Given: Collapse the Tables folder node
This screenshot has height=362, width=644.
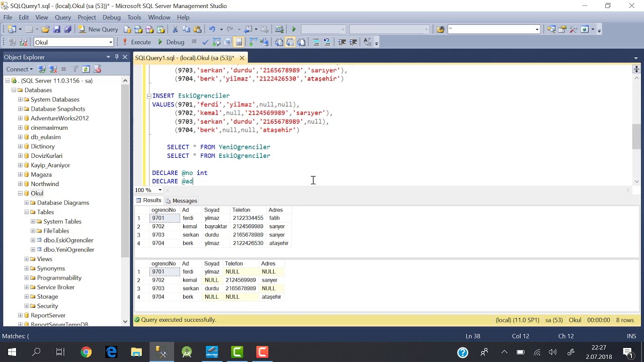Looking at the screenshot, I should coord(27,212).
